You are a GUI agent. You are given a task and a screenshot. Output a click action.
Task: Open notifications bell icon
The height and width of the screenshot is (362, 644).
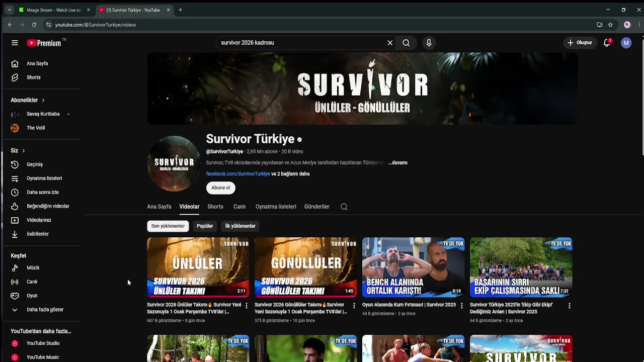[x=607, y=43]
